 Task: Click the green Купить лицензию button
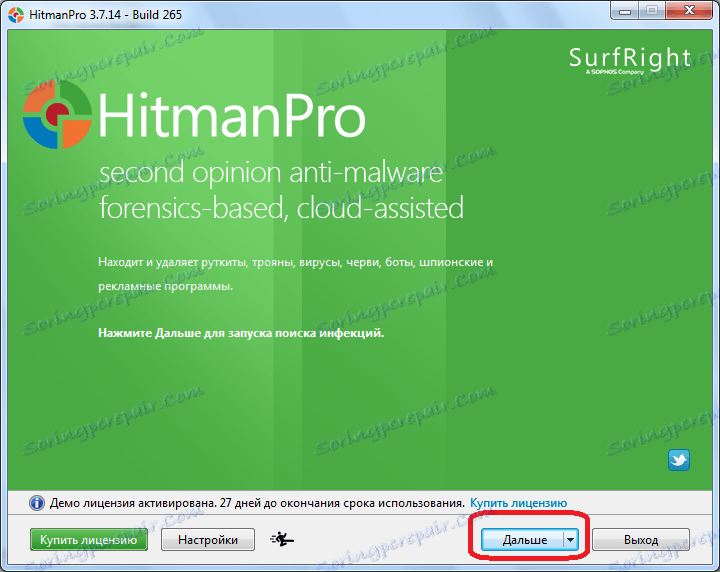coord(89,539)
